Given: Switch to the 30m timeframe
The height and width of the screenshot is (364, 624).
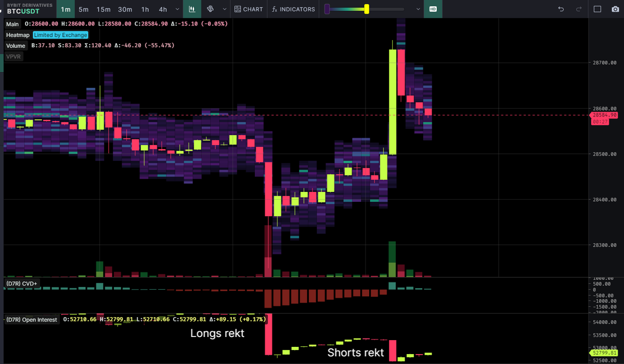Looking at the screenshot, I should click(x=125, y=9).
